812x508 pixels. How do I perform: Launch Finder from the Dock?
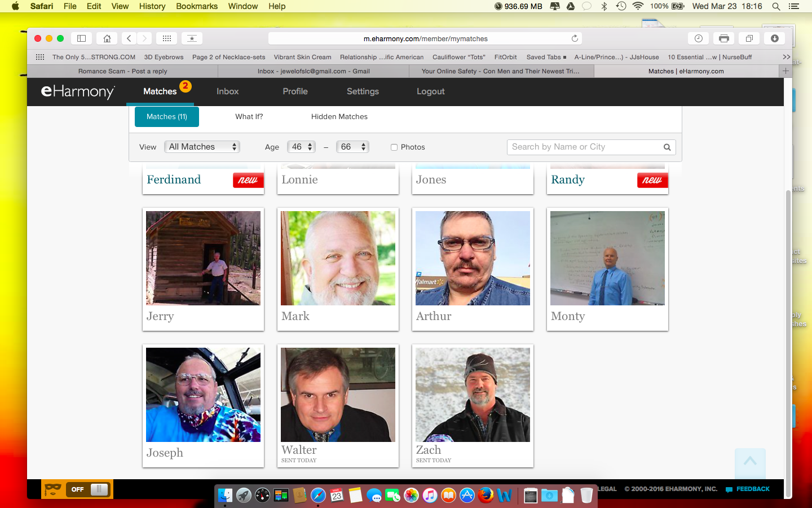[225, 496]
